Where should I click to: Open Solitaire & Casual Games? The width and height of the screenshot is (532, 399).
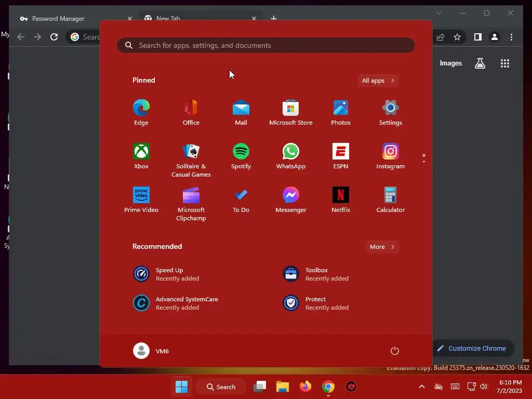(x=191, y=160)
